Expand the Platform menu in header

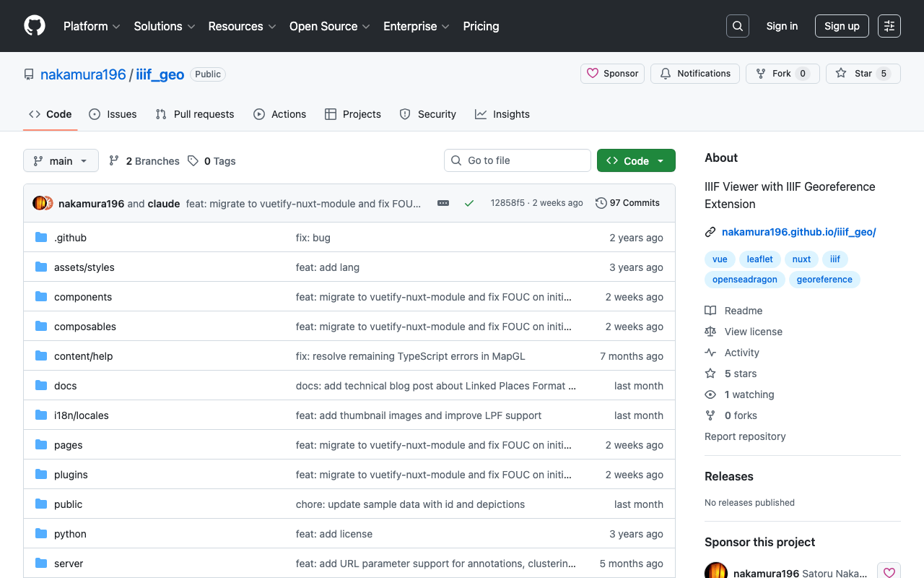point(92,26)
